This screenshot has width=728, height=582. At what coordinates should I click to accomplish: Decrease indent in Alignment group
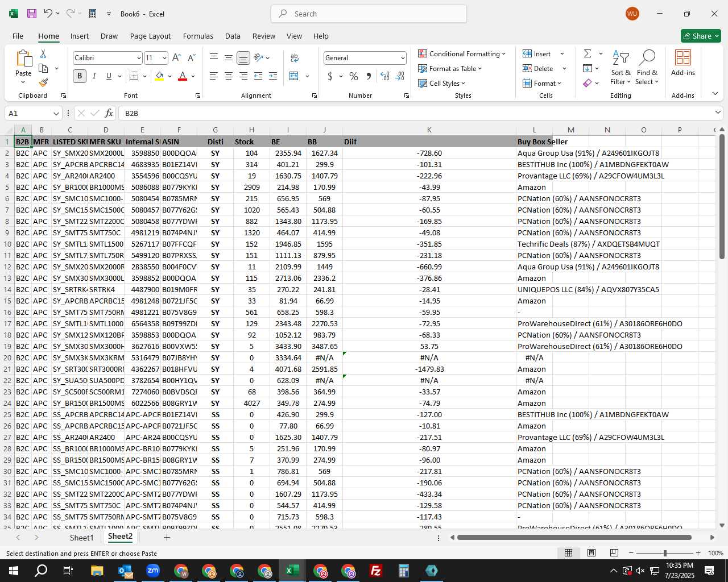click(258, 76)
